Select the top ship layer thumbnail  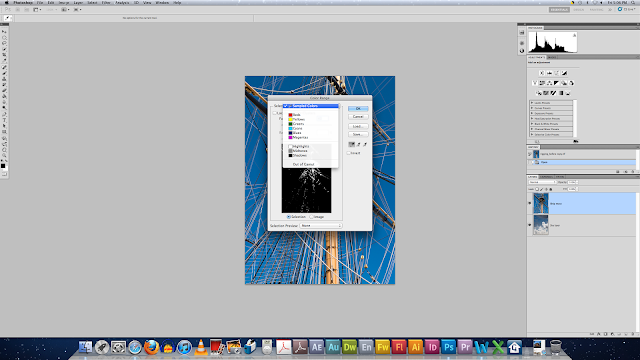point(541,203)
